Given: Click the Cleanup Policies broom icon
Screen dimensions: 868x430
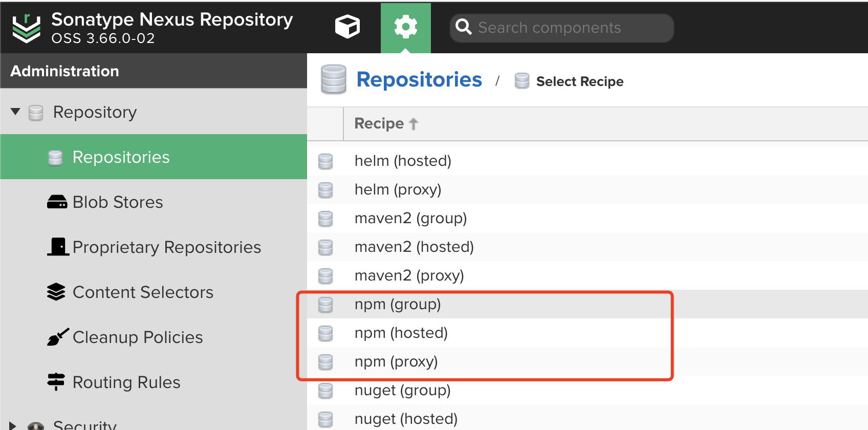Looking at the screenshot, I should (x=57, y=337).
